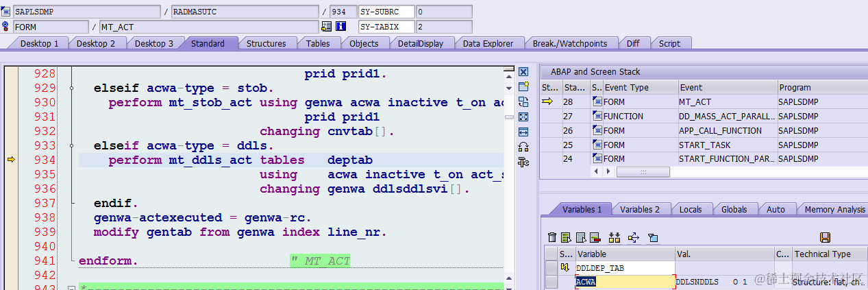Click the blue branching arrow icon
Screen dimensions: 868x290
pos(633,237)
